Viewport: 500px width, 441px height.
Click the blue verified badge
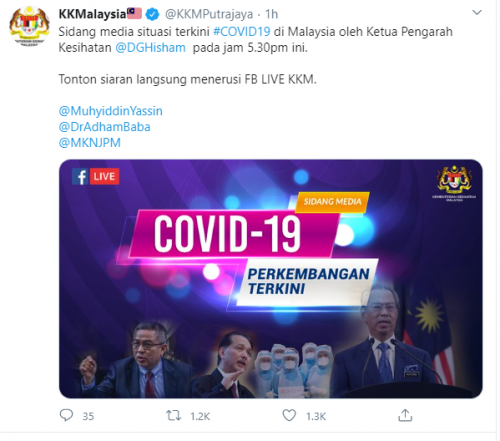click(x=153, y=14)
